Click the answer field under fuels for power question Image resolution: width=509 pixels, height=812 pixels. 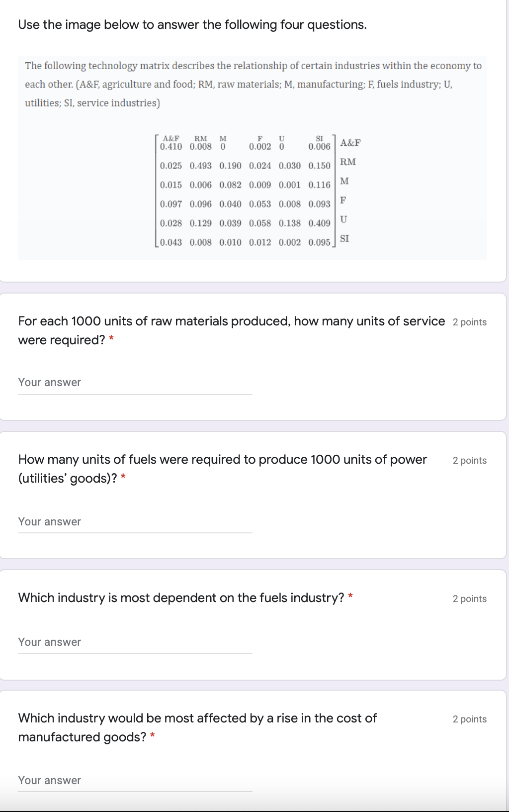[135, 521]
